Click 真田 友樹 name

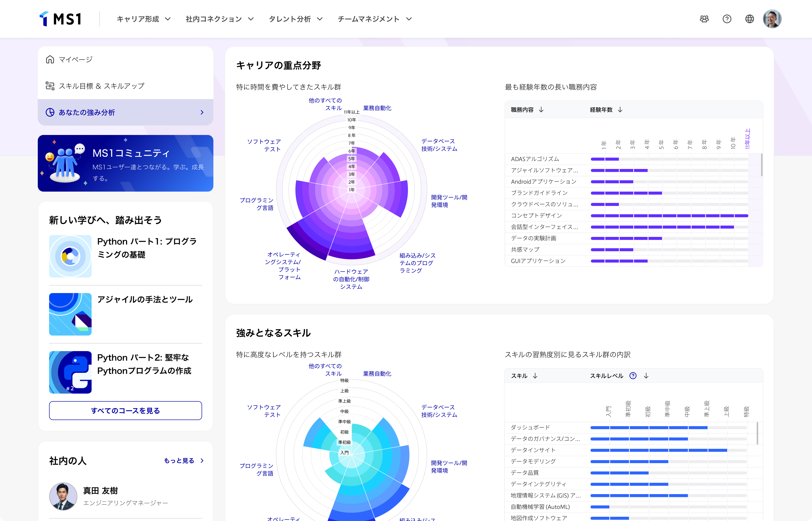pos(101,491)
